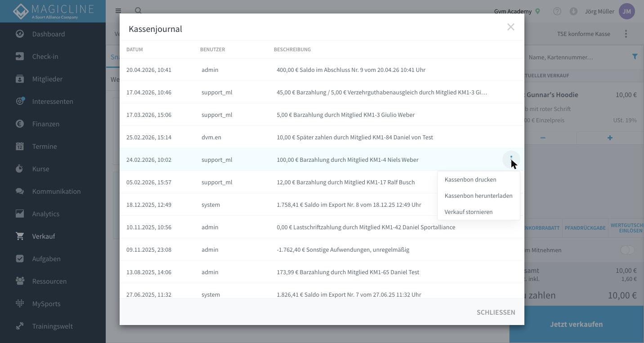Select the -1.762,40 € Sonstige Aufwendungen row
Screen dimensions: 644x343
pos(322,249)
